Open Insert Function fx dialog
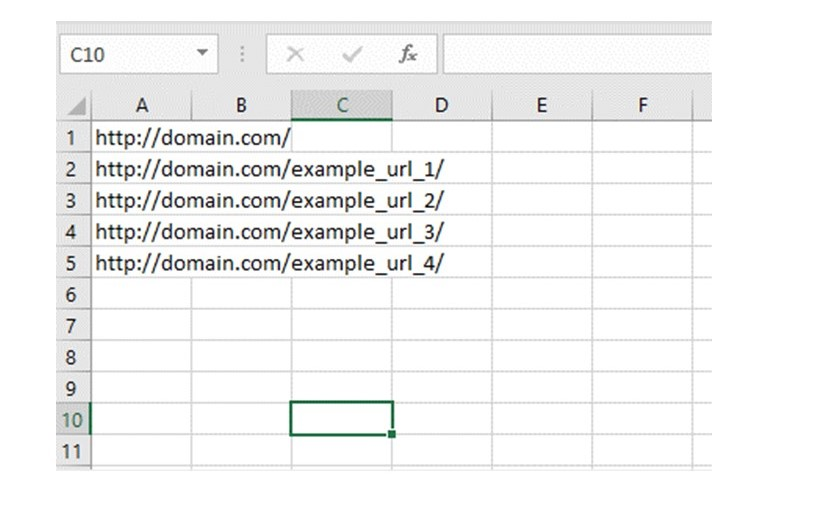The height and width of the screenshot is (526, 826). (x=407, y=54)
